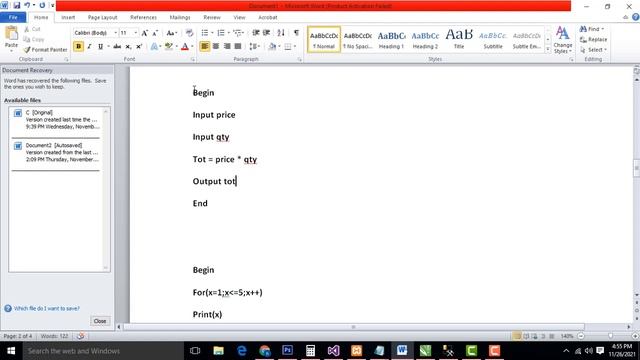Click the Shading paint bucket icon
This screenshot has height=360, width=640.
click(x=272, y=47)
